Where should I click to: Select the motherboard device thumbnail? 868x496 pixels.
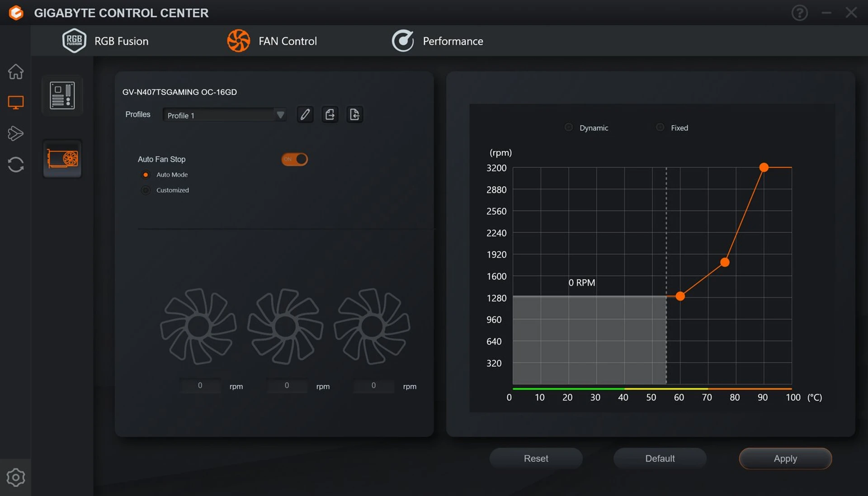click(62, 95)
